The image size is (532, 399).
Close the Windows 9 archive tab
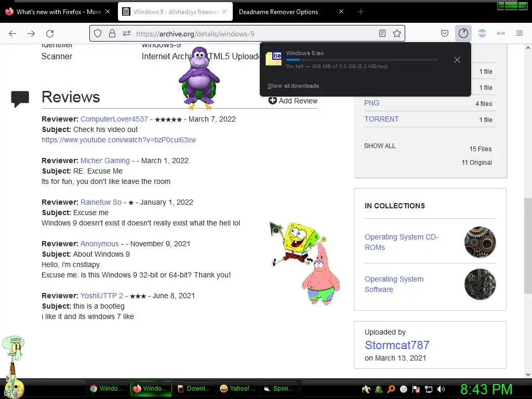pos(224,11)
